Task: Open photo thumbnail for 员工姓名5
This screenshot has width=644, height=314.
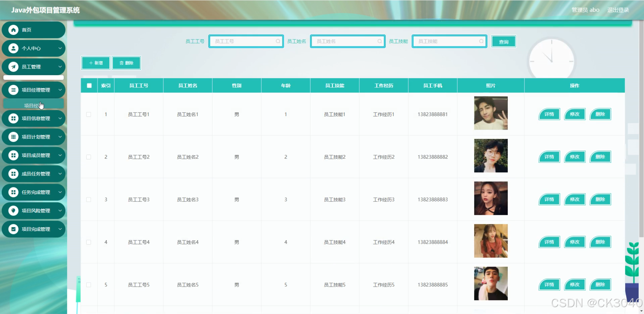Action: click(x=491, y=284)
